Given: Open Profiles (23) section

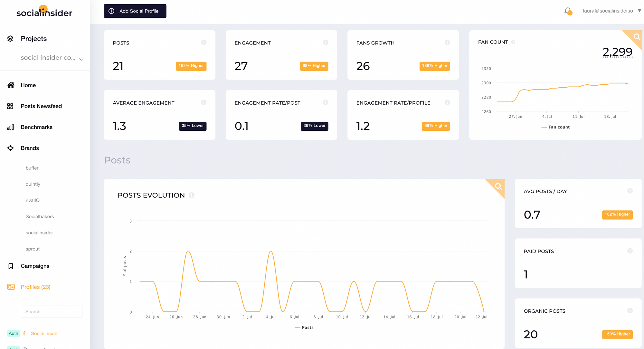Looking at the screenshot, I should click(x=36, y=287).
